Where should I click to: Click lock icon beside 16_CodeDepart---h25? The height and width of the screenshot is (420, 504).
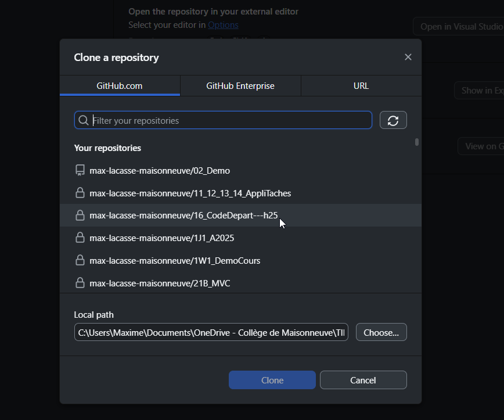(80, 215)
